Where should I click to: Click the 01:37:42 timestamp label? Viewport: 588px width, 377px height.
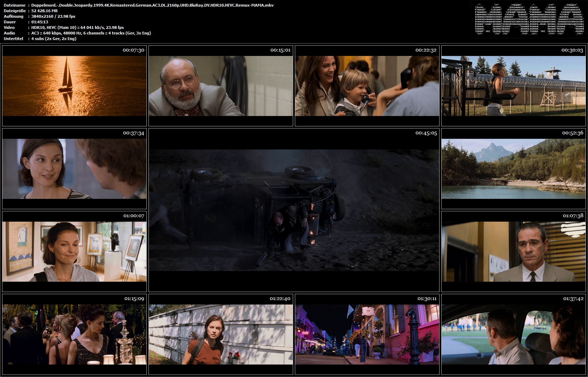(x=573, y=299)
